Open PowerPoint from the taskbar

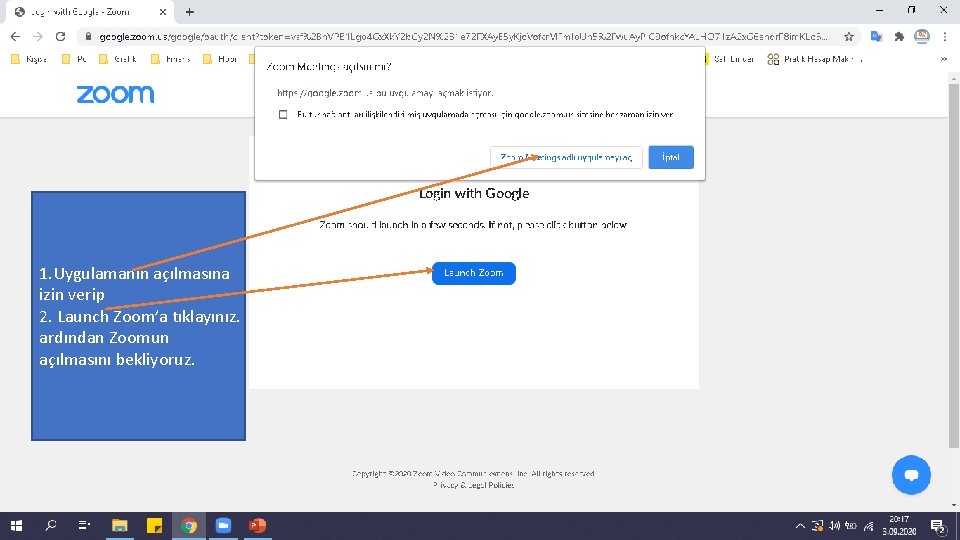pyautogui.click(x=258, y=525)
